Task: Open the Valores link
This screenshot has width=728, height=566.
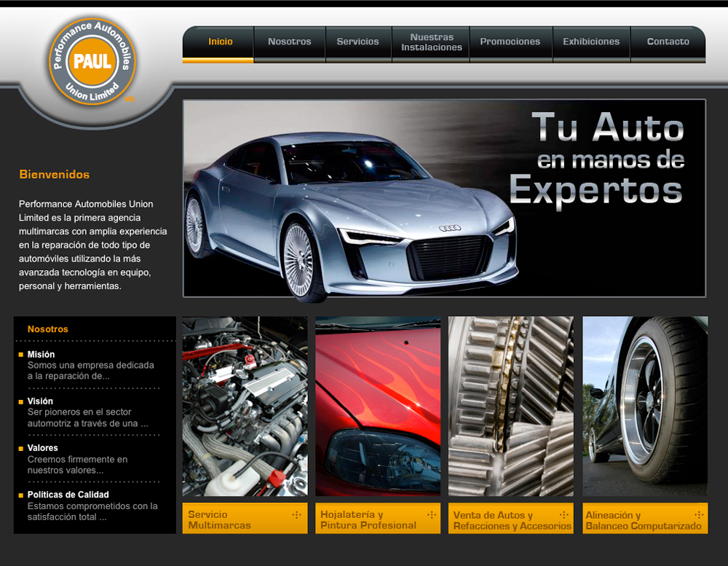Action: pyautogui.click(x=43, y=448)
